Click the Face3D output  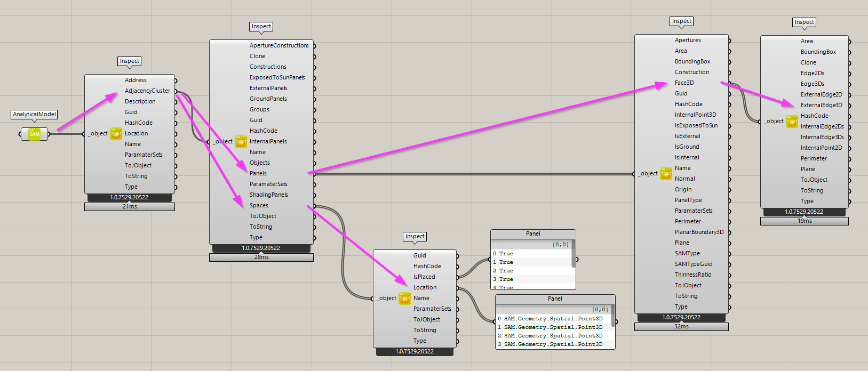tap(684, 83)
